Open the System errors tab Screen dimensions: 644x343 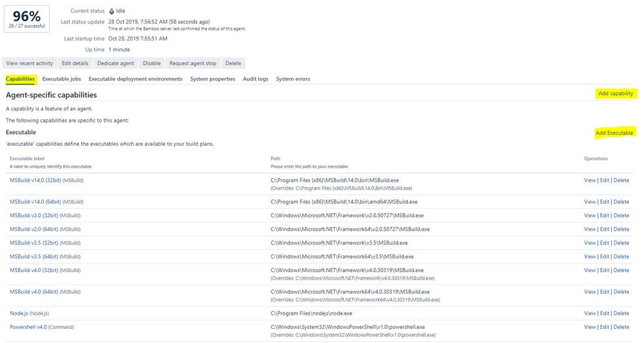(x=293, y=79)
